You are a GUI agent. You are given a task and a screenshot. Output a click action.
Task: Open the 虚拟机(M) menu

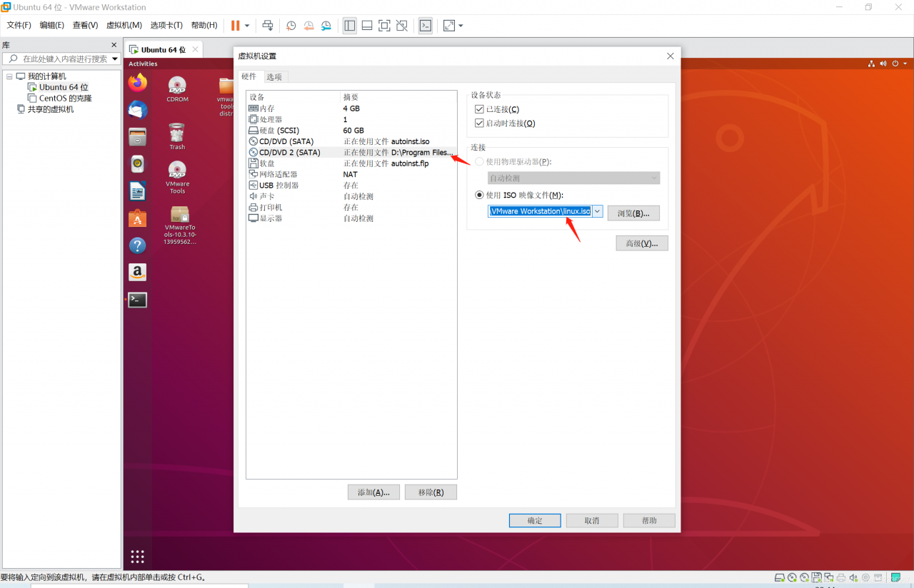(x=124, y=25)
